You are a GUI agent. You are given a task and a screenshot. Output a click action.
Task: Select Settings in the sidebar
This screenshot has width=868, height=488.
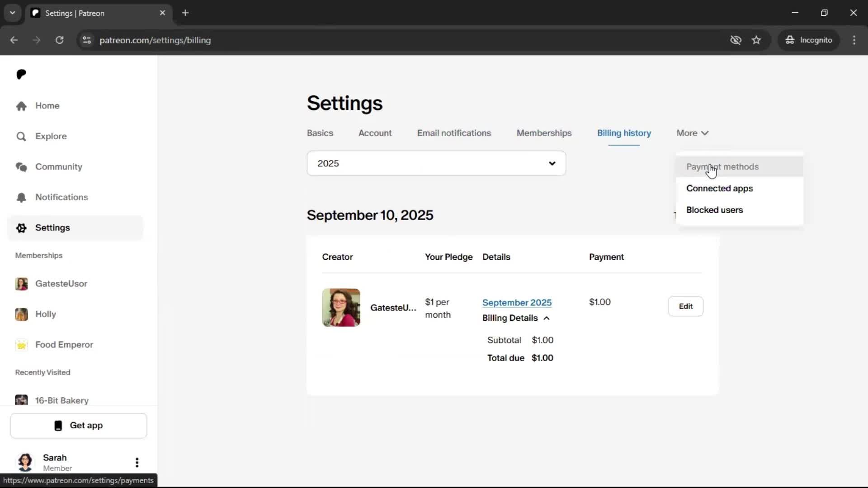pos(75,228)
